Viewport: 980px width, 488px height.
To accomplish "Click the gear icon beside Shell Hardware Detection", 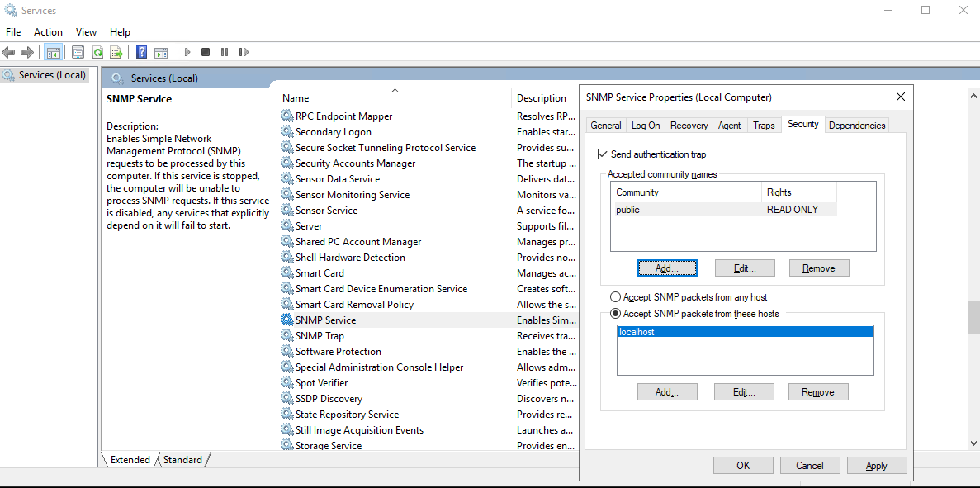I will 286,258.
